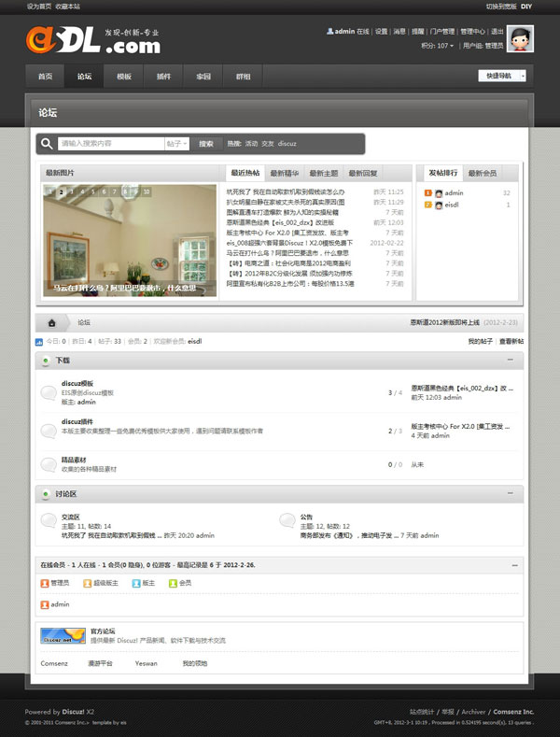Click the discuz模板 forum bubble icon
The width and height of the screenshot is (560, 737).
coord(48,393)
